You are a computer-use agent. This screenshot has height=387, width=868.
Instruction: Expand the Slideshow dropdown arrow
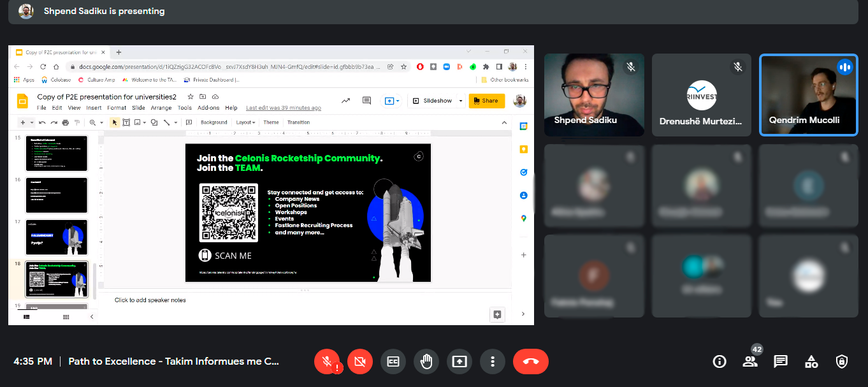tap(461, 101)
